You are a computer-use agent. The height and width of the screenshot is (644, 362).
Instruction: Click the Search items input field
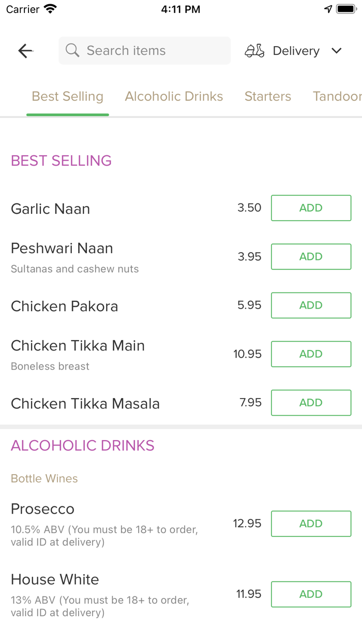click(144, 50)
